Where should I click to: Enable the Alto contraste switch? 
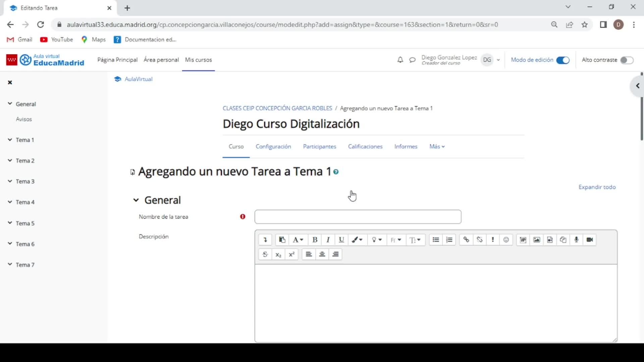pos(627,60)
